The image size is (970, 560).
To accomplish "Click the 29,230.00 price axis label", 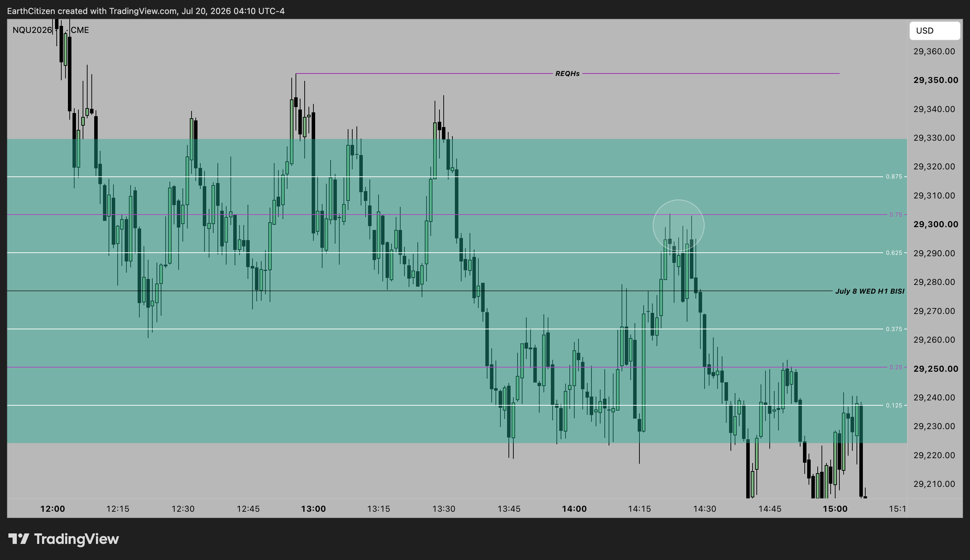I will tap(934, 426).
